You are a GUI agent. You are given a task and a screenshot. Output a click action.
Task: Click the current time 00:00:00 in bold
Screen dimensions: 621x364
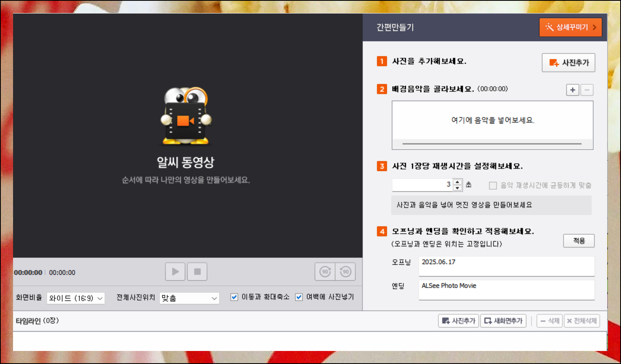point(28,272)
